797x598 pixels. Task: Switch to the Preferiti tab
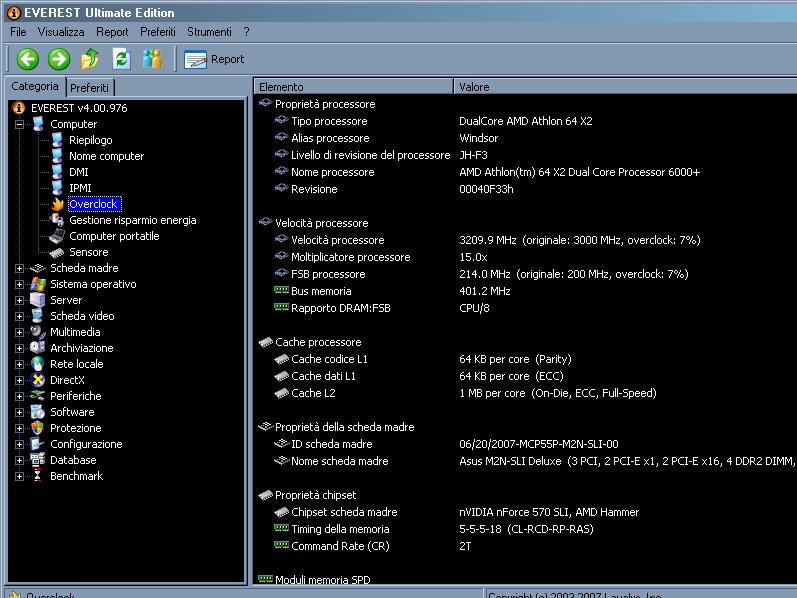coord(89,87)
